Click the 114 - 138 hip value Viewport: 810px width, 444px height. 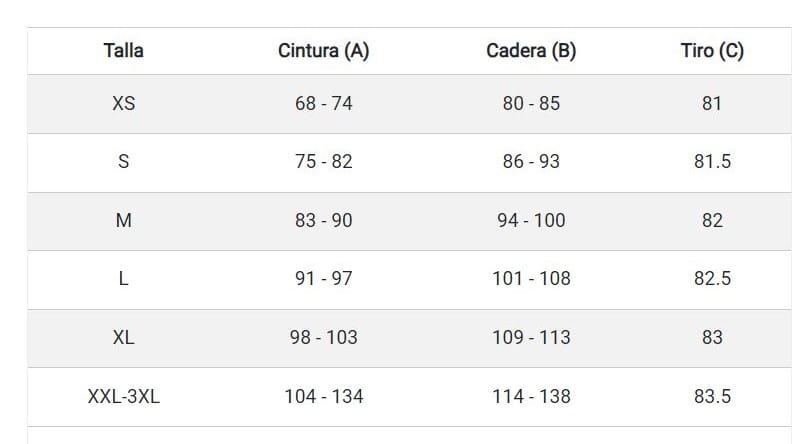(531, 397)
